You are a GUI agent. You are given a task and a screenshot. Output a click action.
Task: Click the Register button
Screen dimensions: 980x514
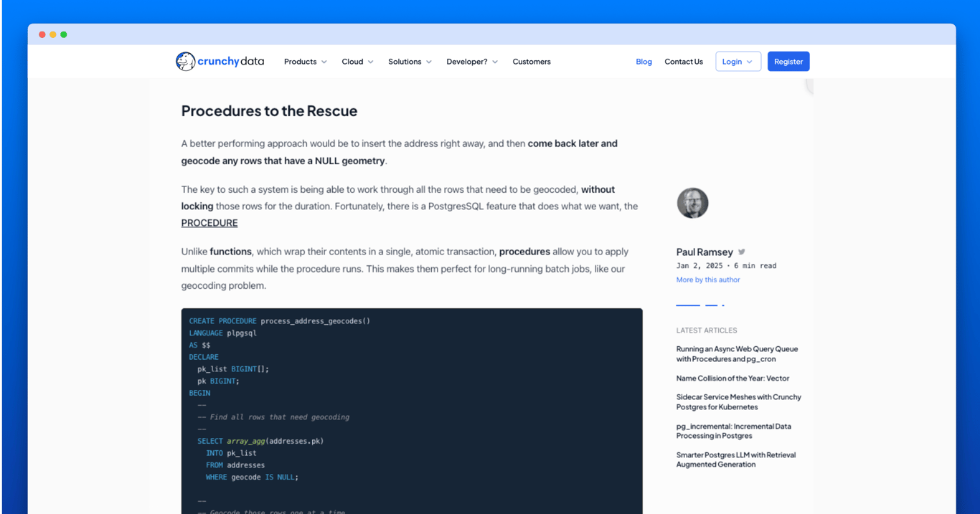point(788,62)
